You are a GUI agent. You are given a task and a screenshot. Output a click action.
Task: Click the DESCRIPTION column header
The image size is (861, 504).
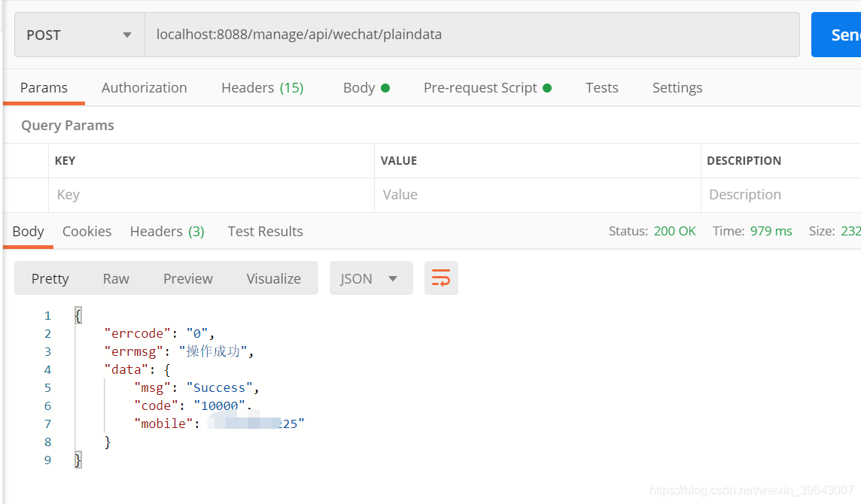(x=744, y=161)
